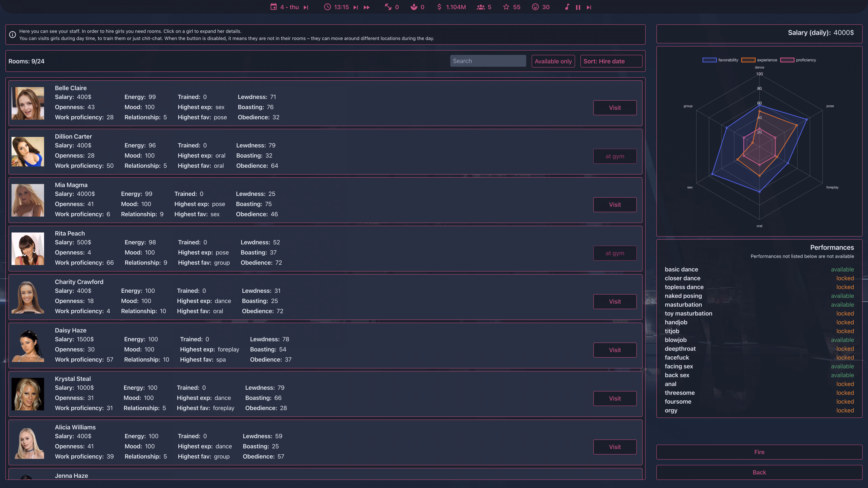Click the star reputation icon
This screenshot has width=868, height=488.
506,7
